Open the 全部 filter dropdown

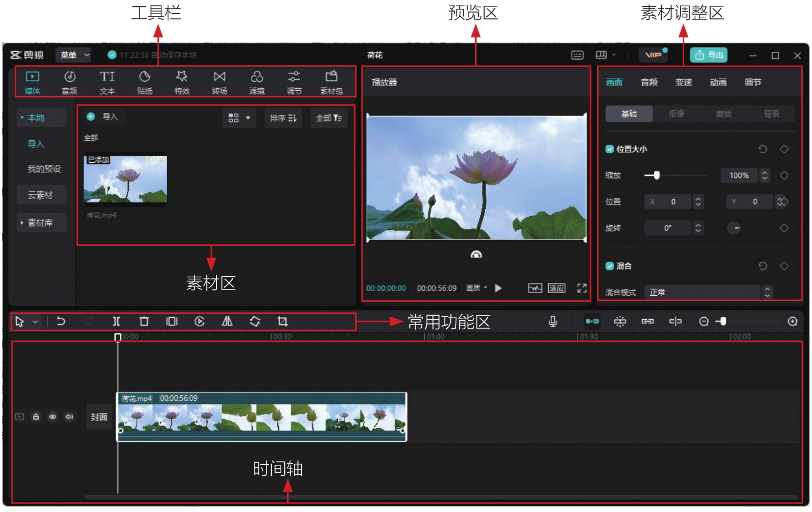click(x=329, y=118)
